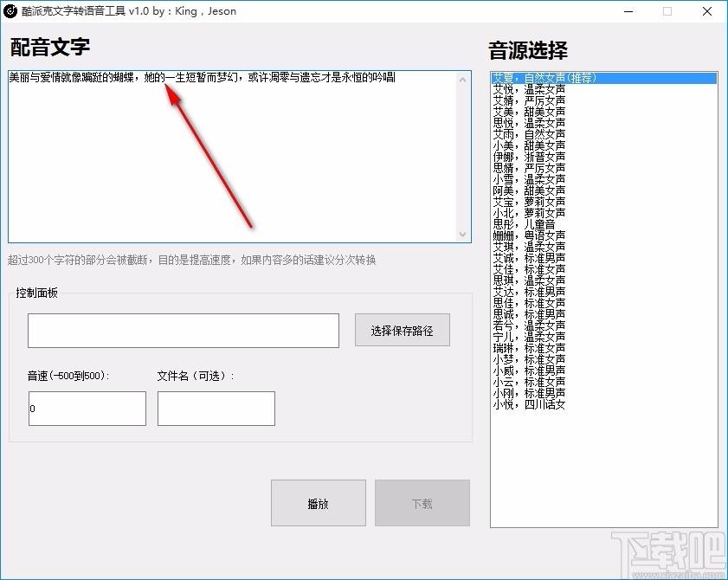Select voice 小美，甜美女声
This screenshot has width=728, height=580.
point(603,145)
